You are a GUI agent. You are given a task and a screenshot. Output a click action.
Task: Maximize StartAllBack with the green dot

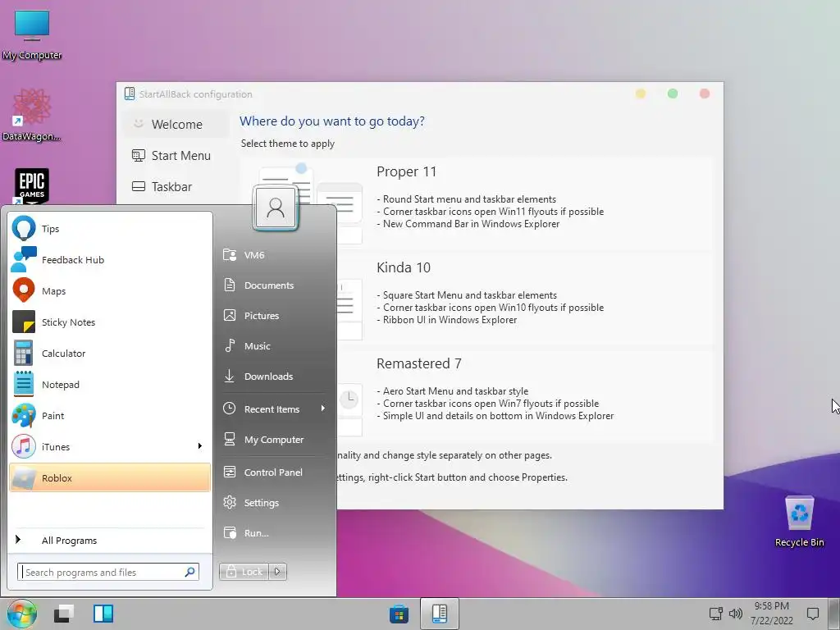[x=673, y=94]
